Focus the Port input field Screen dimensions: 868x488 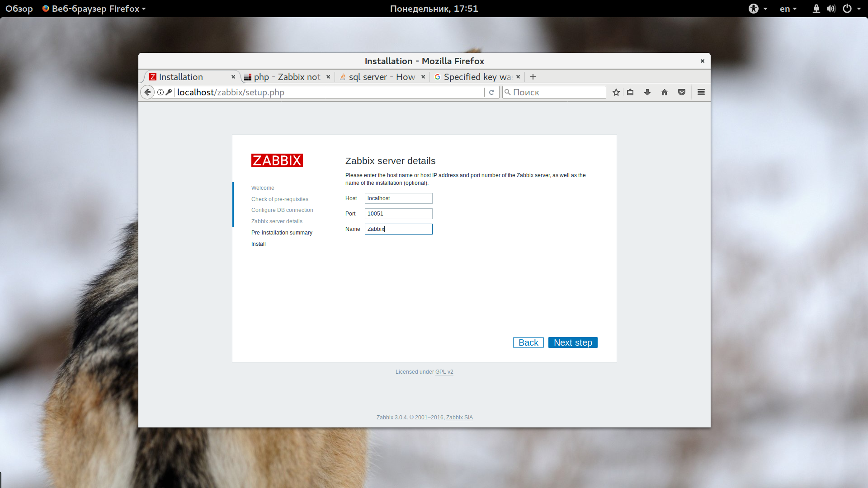coord(398,214)
